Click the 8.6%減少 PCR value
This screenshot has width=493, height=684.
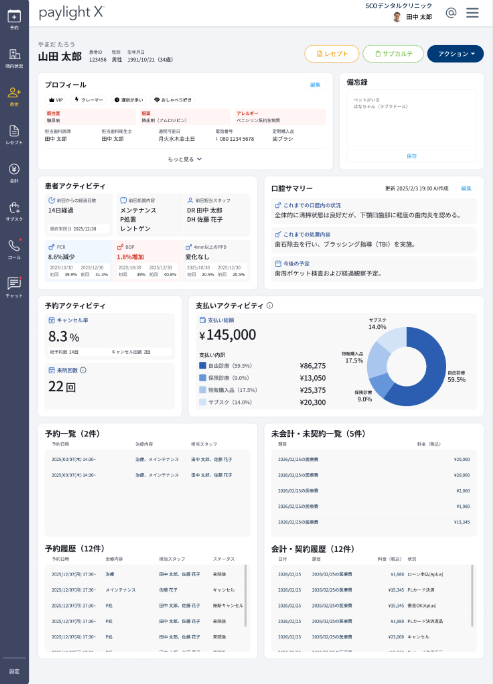click(61, 257)
